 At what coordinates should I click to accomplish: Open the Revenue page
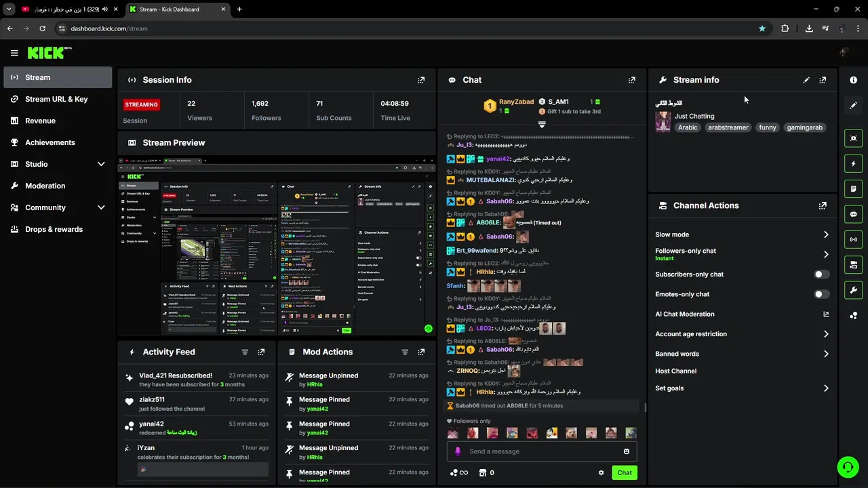(58, 121)
